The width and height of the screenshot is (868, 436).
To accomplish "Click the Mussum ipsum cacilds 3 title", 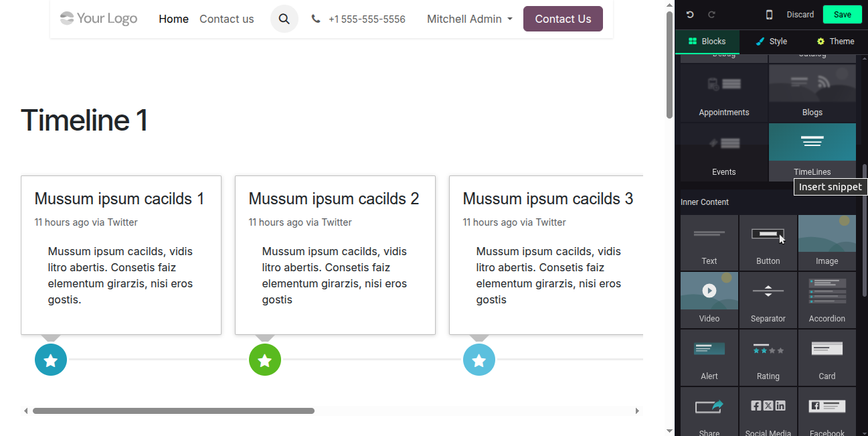I will coord(548,199).
